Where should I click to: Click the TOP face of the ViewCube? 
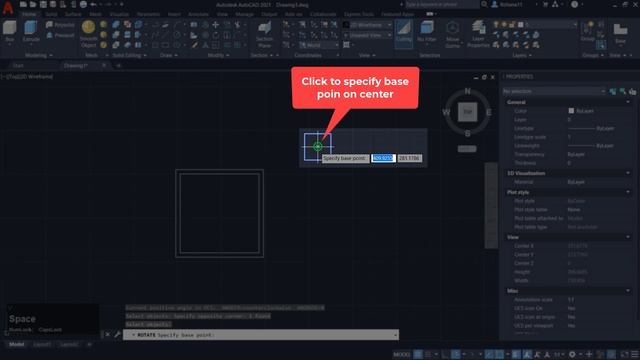[x=467, y=112]
